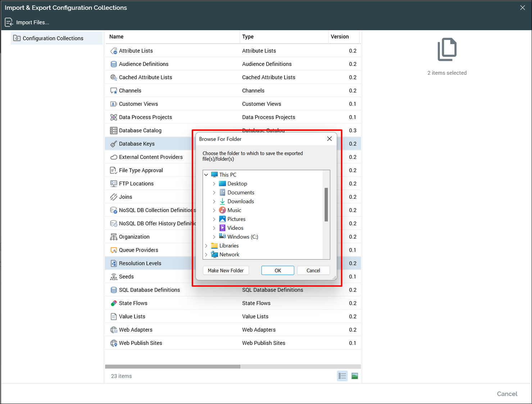Collapse the This PC tree node
532x404 pixels.
click(206, 175)
